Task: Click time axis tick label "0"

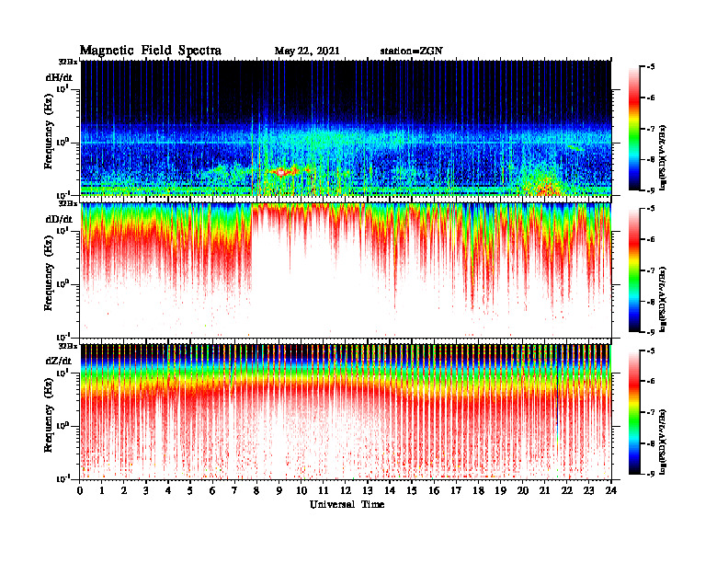Action: [x=80, y=491]
